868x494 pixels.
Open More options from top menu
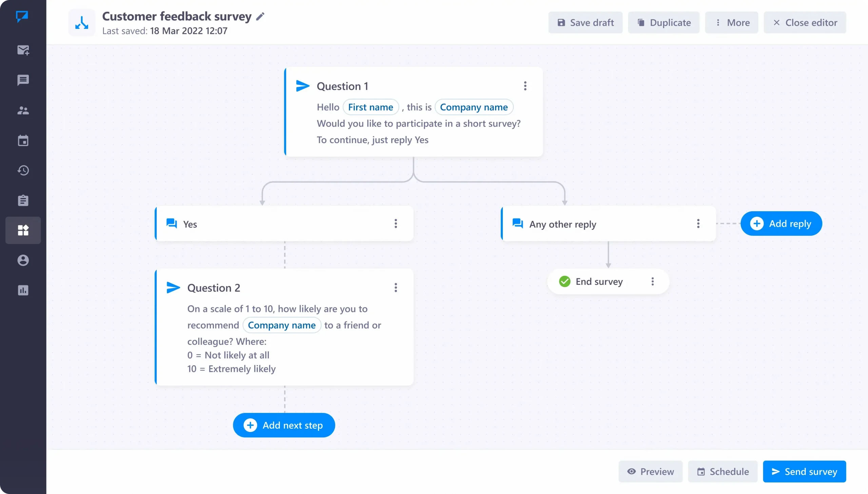[x=731, y=23]
